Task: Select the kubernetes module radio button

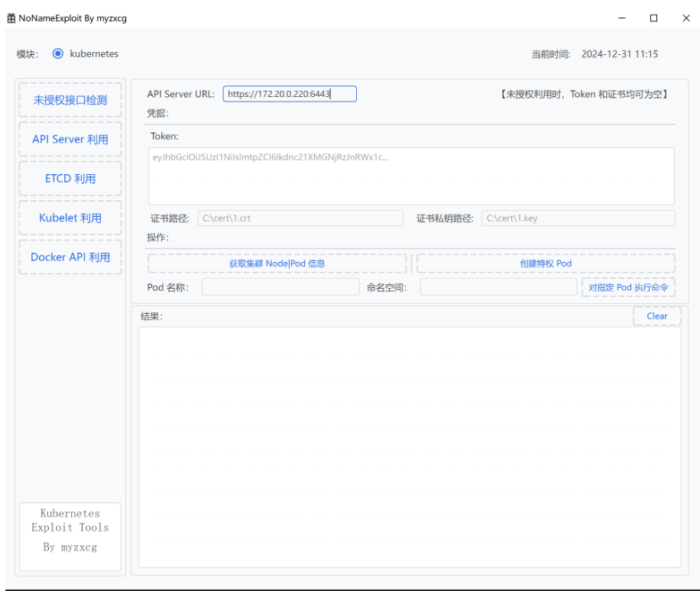Action: coord(58,54)
